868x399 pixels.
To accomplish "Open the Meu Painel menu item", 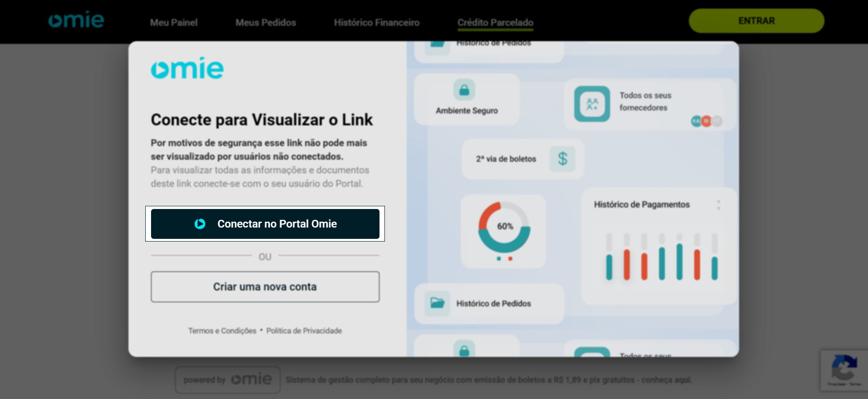I will tap(174, 23).
